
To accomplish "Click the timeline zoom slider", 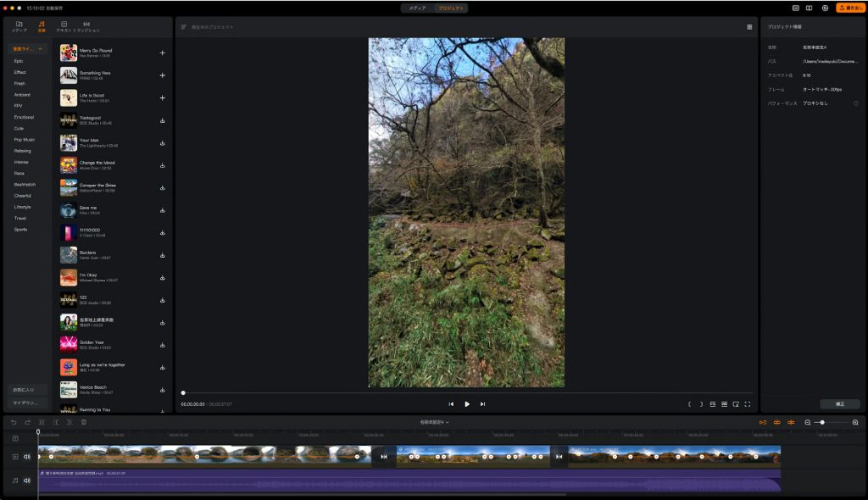I will coord(822,422).
